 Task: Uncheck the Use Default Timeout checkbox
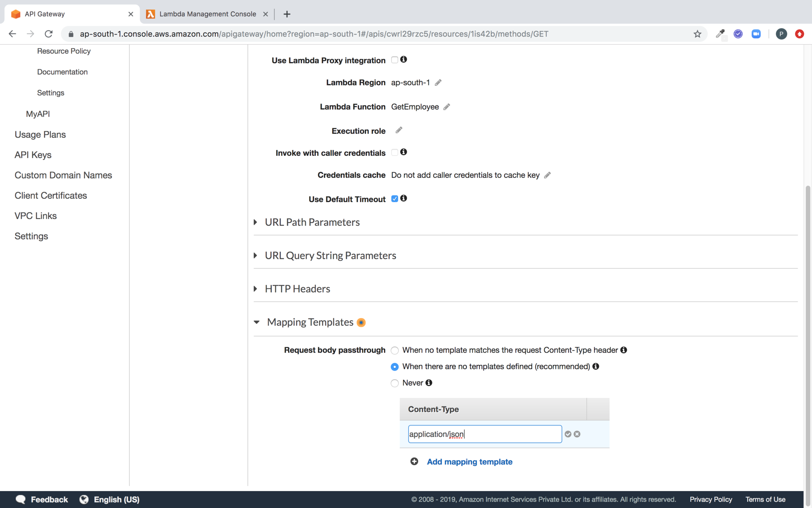(394, 199)
